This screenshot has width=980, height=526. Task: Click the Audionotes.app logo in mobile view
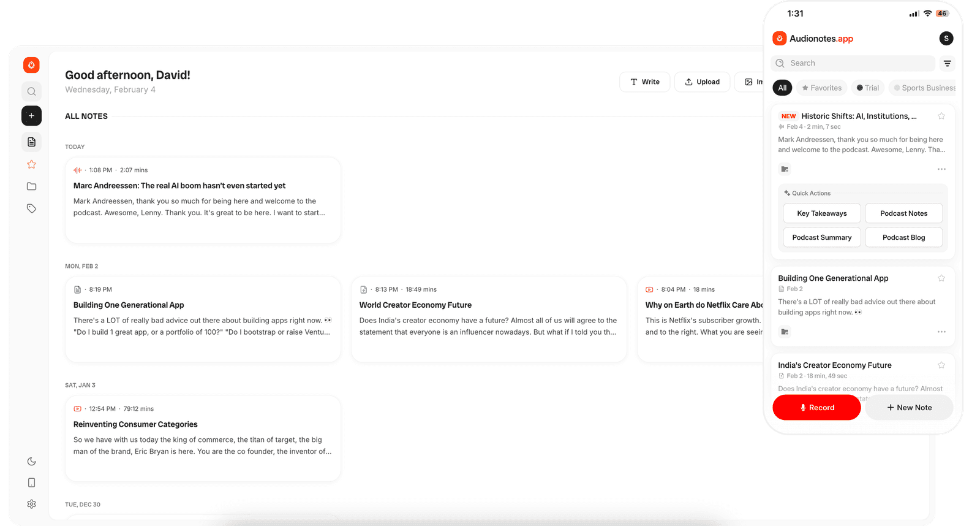[x=813, y=39]
